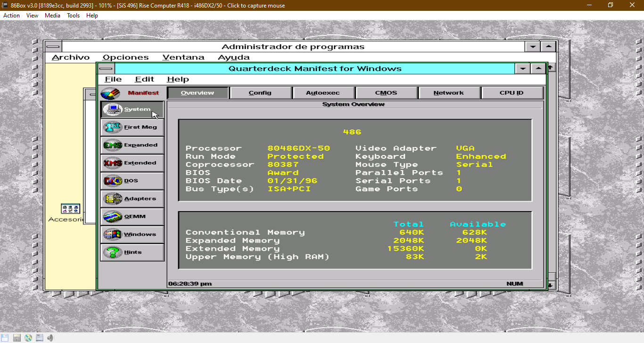Open the Administrador de programas control menu

tap(53, 46)
